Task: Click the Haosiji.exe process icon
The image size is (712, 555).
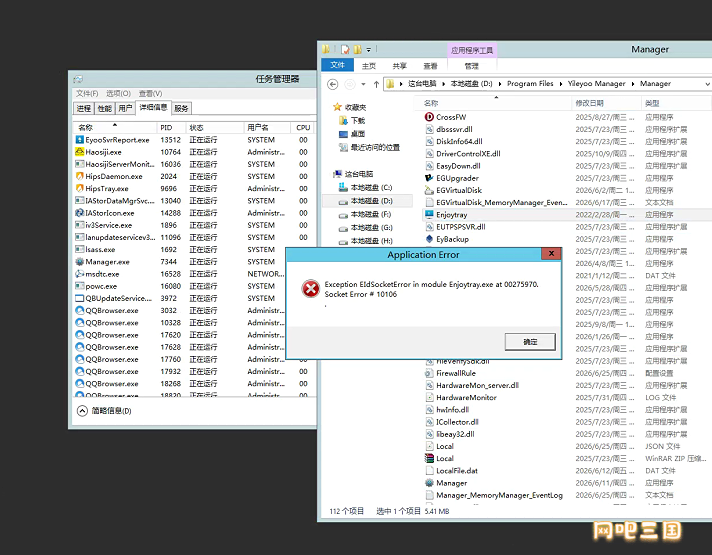Action: [79, 152]
